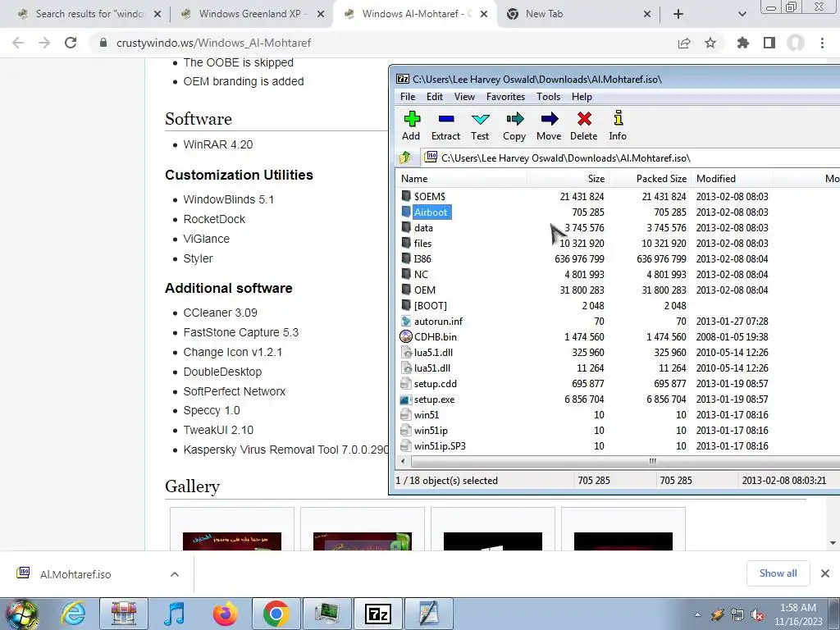The image size is (840, 630).
Task: Open Internet Explorer from the taskbar
Action: pos(73,614)
